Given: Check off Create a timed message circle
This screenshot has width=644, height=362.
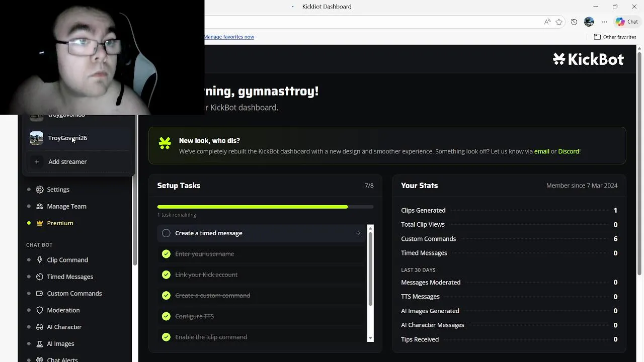Looking at the screenshot, I should pos(166,233).
